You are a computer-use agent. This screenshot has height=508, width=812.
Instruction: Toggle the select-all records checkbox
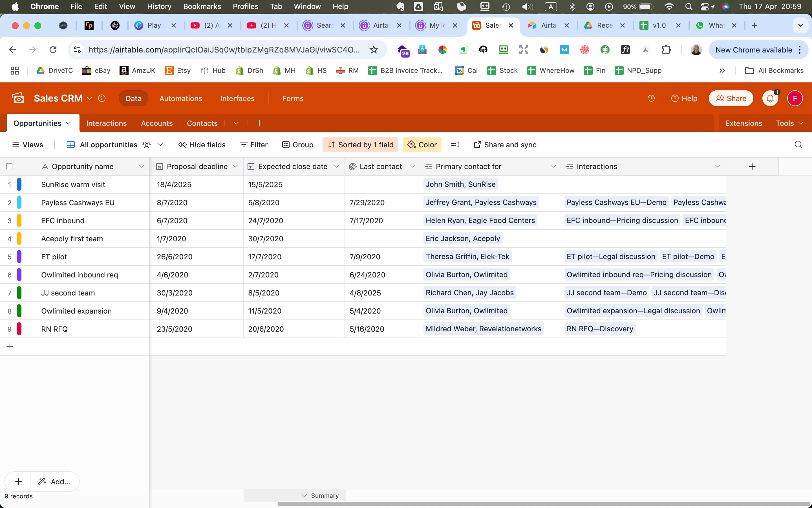coord(9,166)
